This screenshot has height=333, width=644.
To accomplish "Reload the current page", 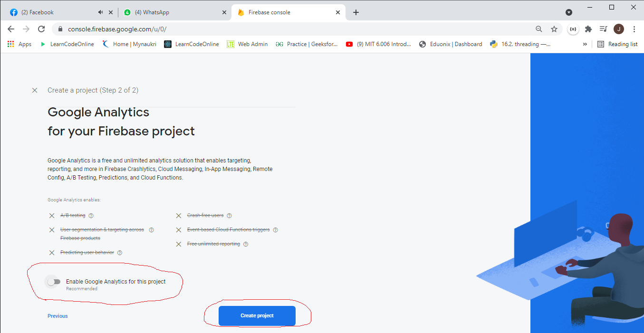I will click(x=41, y=29).
